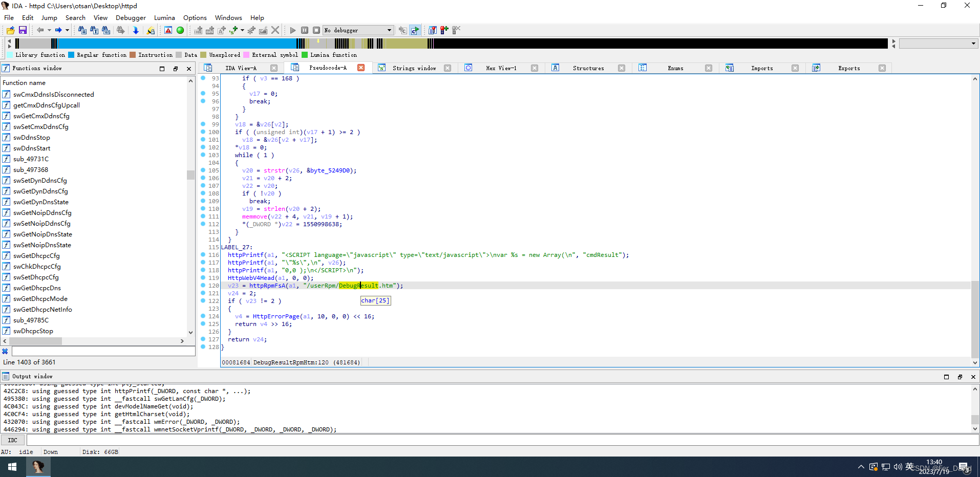Click the IDC command input field
This screenshot has height=477, width=980.
tap(502, 440)
